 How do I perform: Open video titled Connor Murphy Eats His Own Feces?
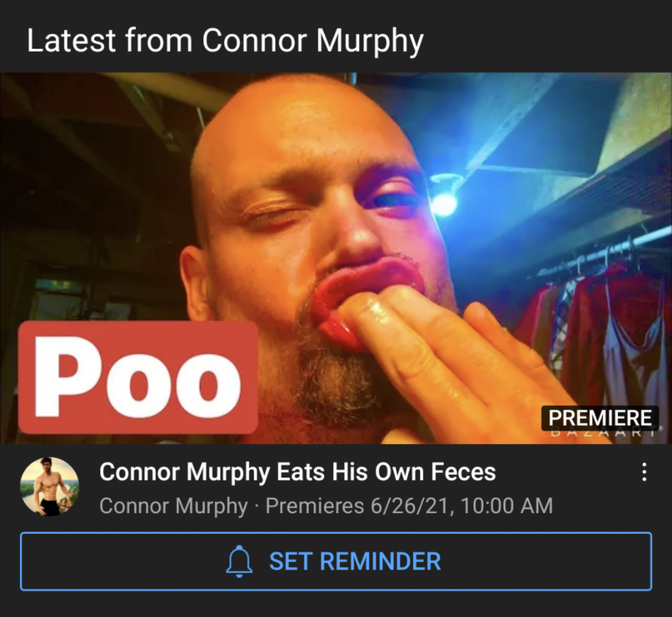click(297, 472)
